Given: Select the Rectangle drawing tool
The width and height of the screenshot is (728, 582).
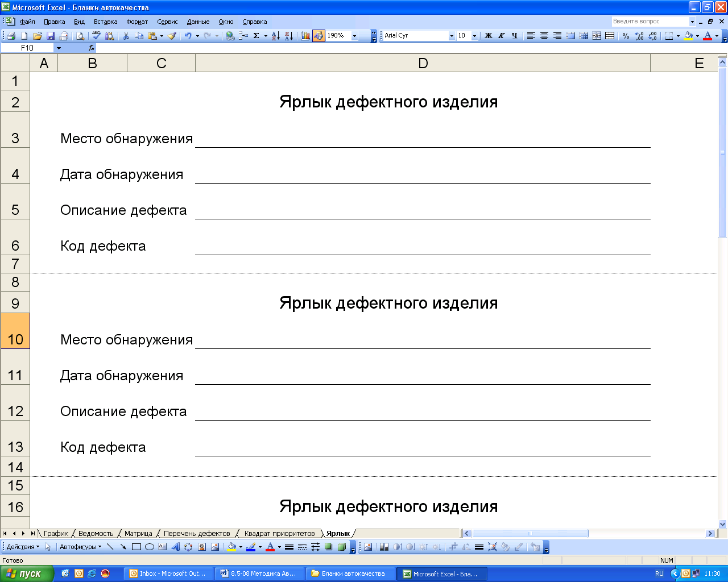Looking at the screenshot, I should (x=136, y=547).
